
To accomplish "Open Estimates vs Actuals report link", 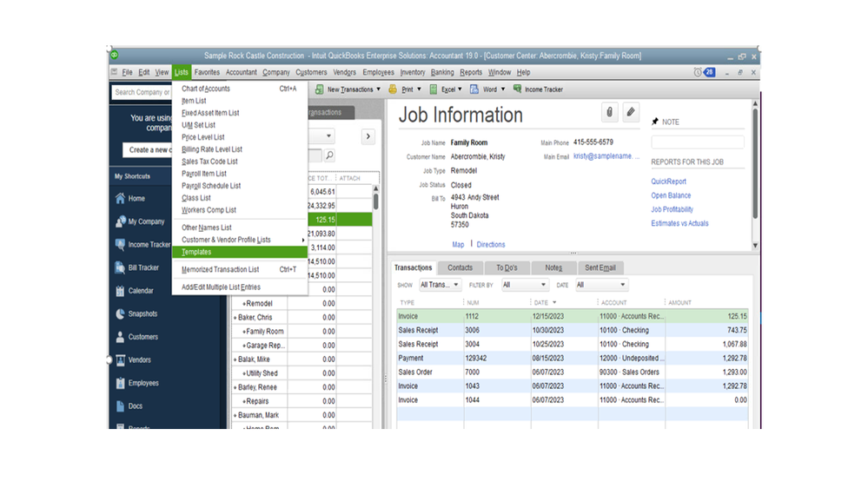I will (679, 223).
